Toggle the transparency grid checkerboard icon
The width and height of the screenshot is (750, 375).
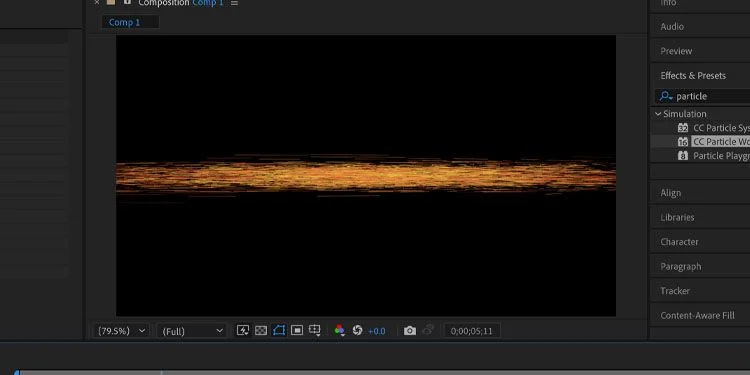261,331
